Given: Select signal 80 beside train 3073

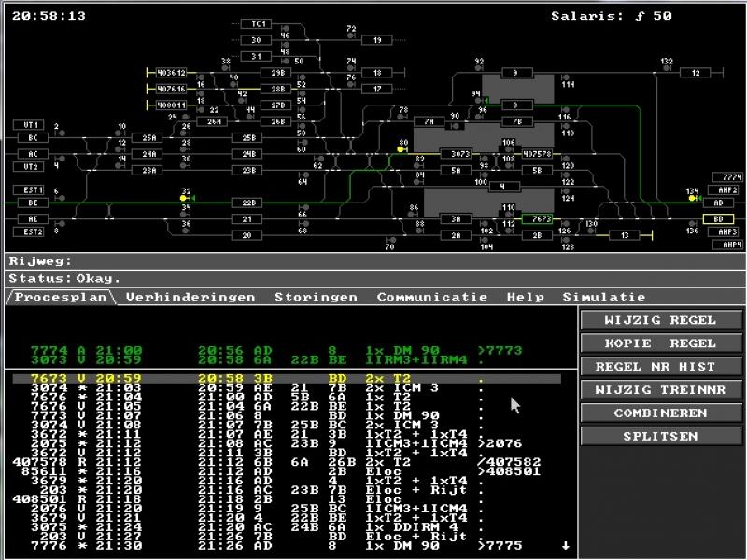Looking at the screenshot, I should point(402,148).
